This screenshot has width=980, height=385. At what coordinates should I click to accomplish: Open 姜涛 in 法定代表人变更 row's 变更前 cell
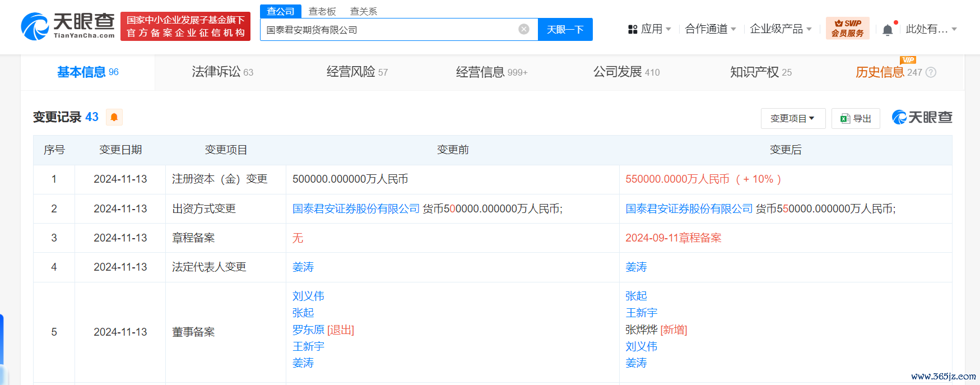tap(303, 267)
